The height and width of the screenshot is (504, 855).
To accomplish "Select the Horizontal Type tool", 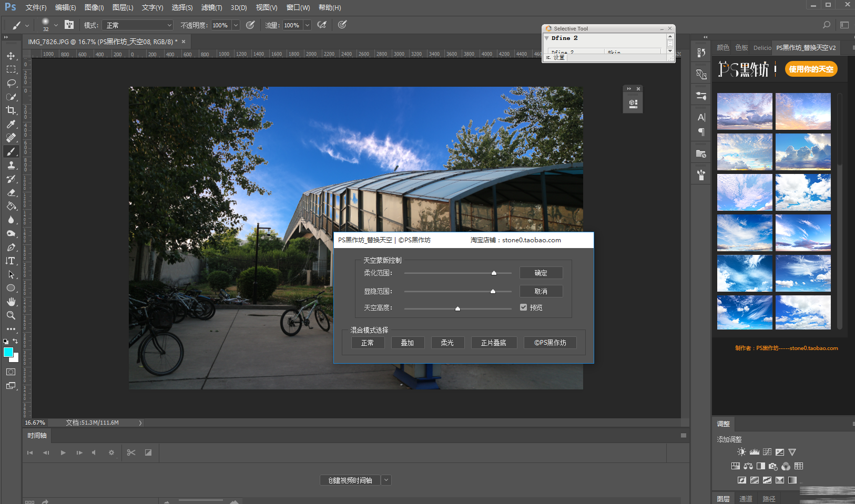I will (11, 261).
